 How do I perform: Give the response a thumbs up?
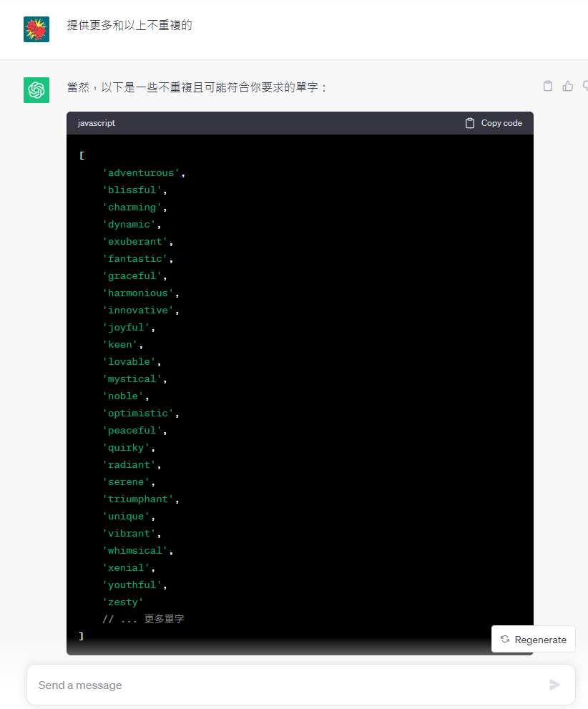click(568, 86)
